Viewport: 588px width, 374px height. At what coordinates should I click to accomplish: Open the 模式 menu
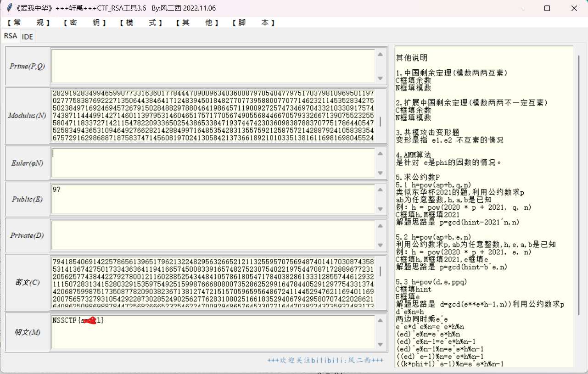click(141, 22)
